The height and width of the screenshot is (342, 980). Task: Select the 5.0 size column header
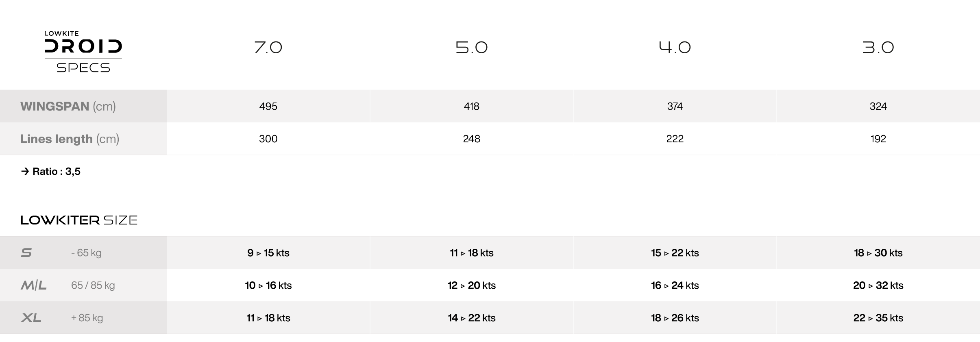(471, 48)
